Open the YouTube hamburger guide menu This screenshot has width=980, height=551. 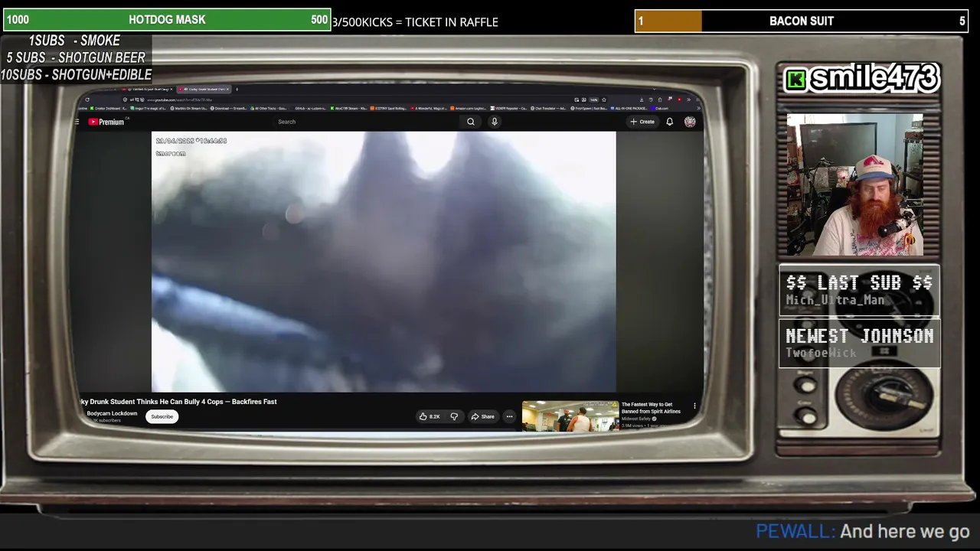[x=77, y=122]
